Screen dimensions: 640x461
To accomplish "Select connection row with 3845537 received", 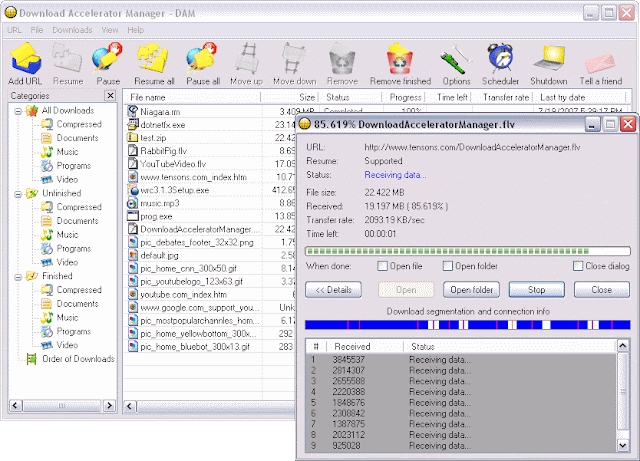I will 461,360.
